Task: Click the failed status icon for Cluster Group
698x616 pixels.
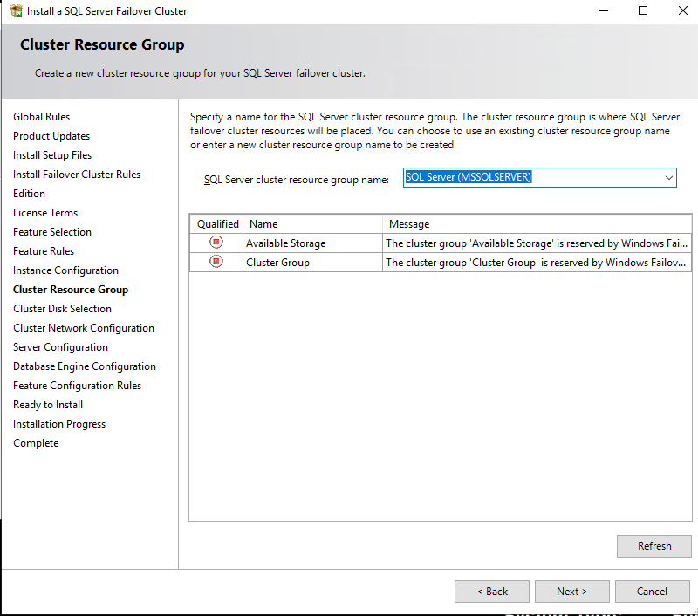Action: 216,261
